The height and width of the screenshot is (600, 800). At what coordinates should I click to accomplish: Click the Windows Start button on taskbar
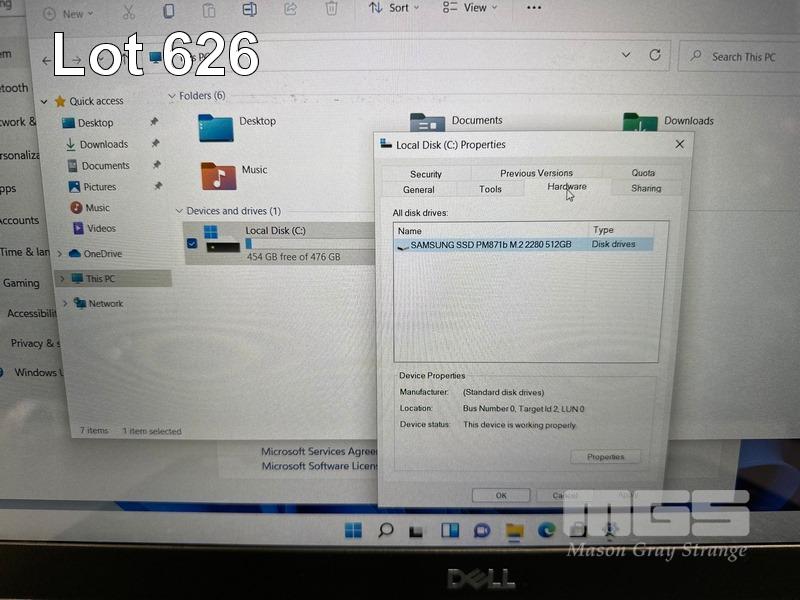coord(353,530)
